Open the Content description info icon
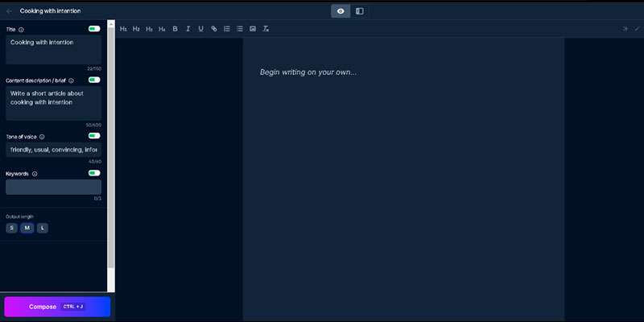 pos(71,81)
